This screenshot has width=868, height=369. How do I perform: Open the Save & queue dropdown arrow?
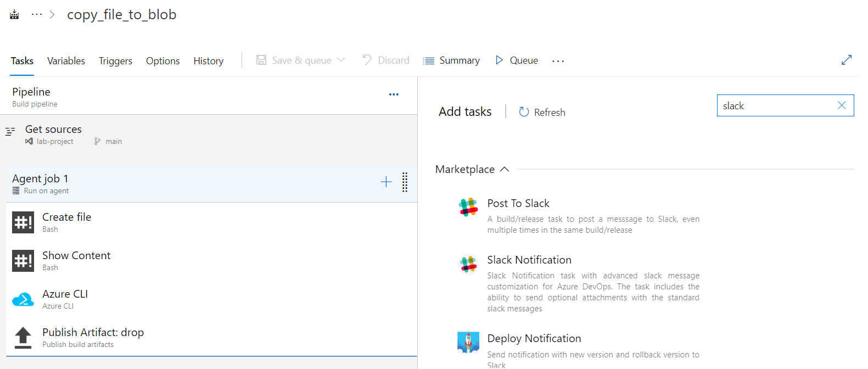[341, 59]
